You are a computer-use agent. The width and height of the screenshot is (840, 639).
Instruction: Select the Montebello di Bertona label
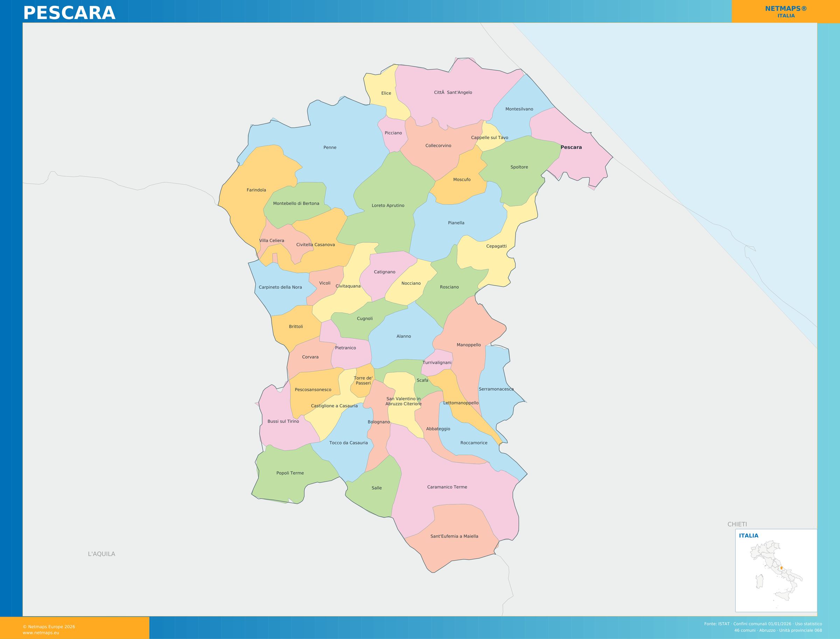(296, 204)
